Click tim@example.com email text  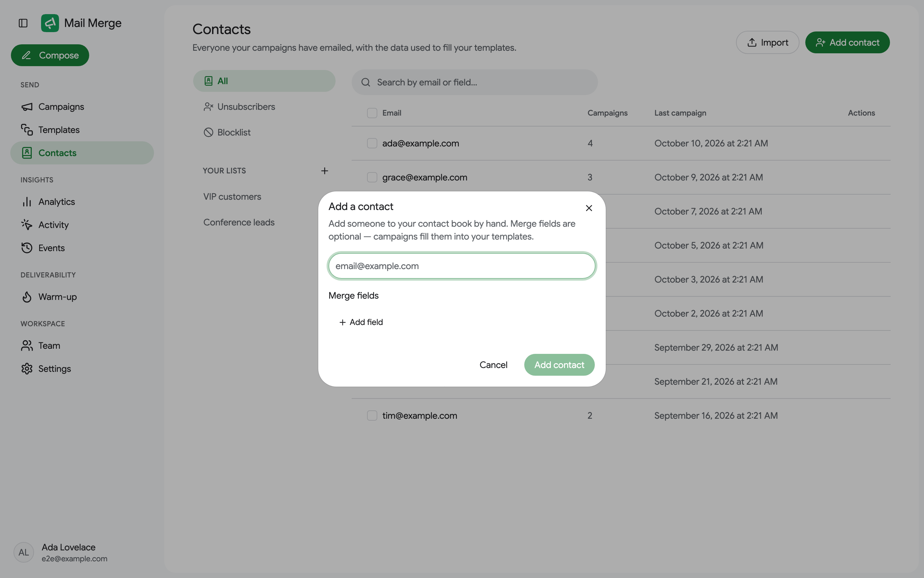[420, 416]
